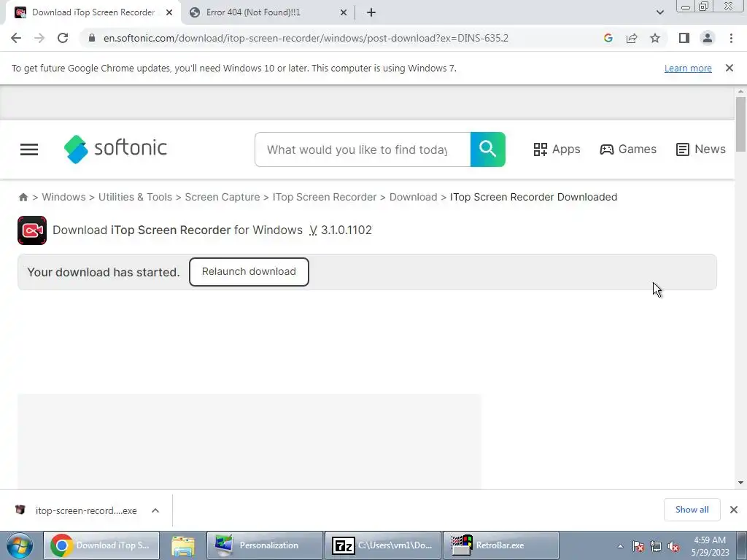Open Chrome side panel
The height and width of the screenshot is (560, 747).
click(684, 38)
